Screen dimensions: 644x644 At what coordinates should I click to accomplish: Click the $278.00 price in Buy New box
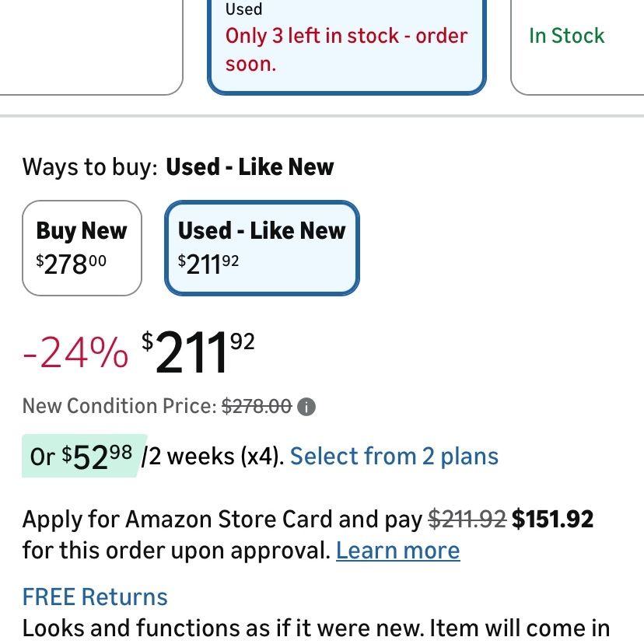click(x=71, y=264)
